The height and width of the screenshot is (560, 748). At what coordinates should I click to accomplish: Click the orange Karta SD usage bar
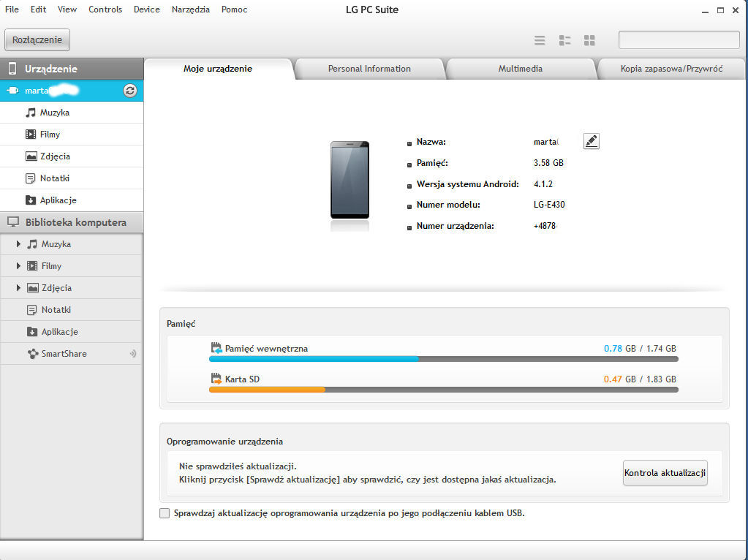click(x=267, y=390)
